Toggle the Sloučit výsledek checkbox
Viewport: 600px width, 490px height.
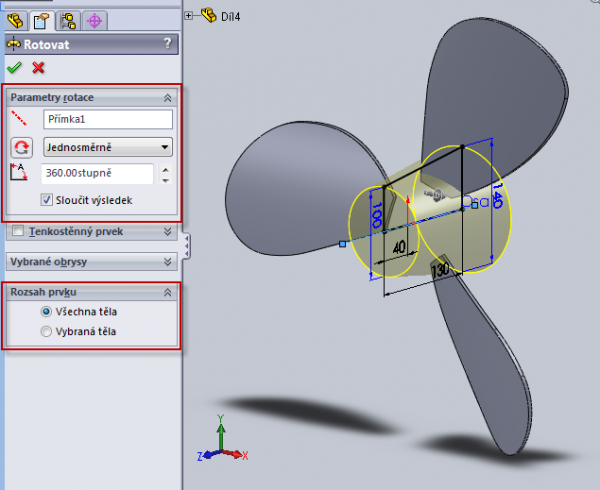pos(48,200)
